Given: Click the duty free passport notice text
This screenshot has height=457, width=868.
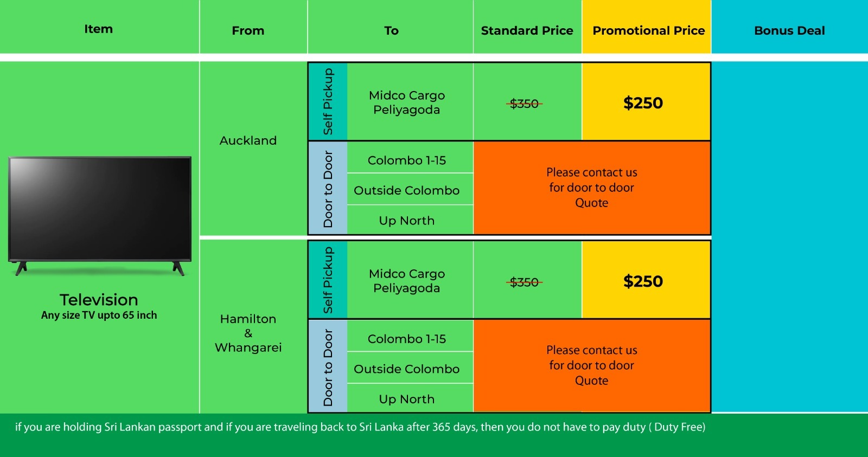Looking at the screenshot, I should 360,427.
